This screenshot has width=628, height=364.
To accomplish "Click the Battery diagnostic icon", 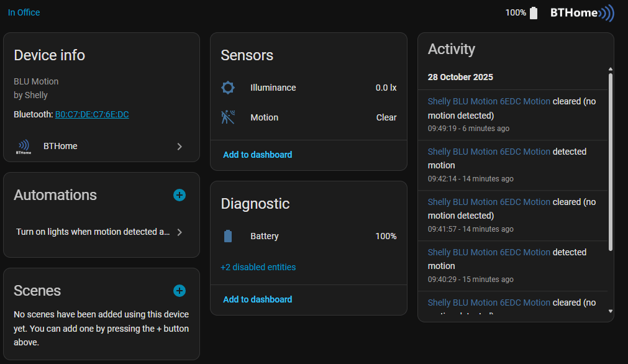I will (228, 236).
